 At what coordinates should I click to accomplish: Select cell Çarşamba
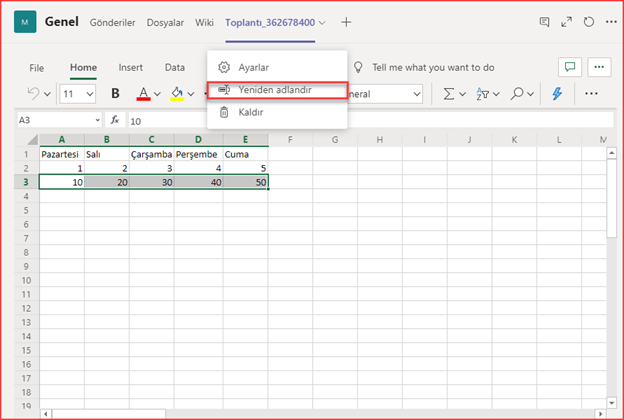[151, 154]
